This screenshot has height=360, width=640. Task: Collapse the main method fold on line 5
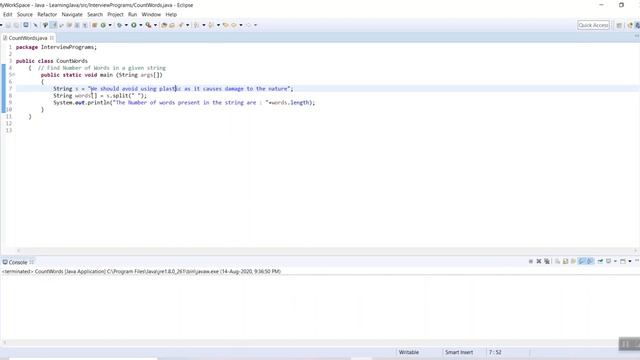tap(12, 75)
